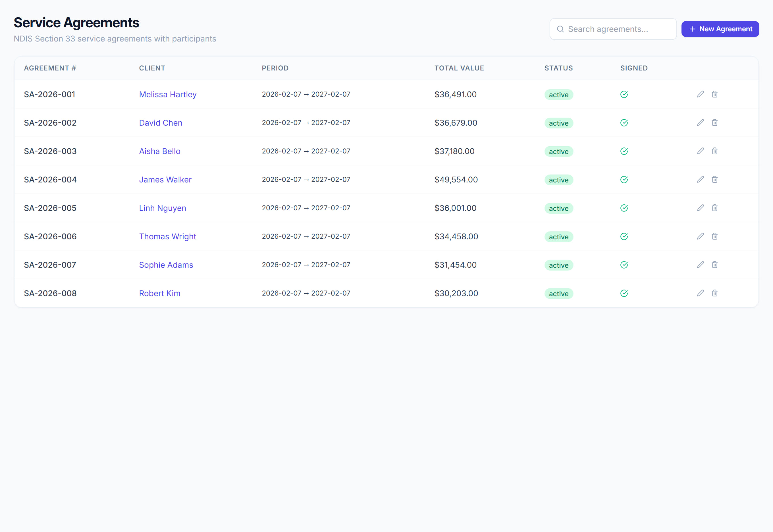Delete agreement SA-2026-005 with trash icon

point(715,208)
